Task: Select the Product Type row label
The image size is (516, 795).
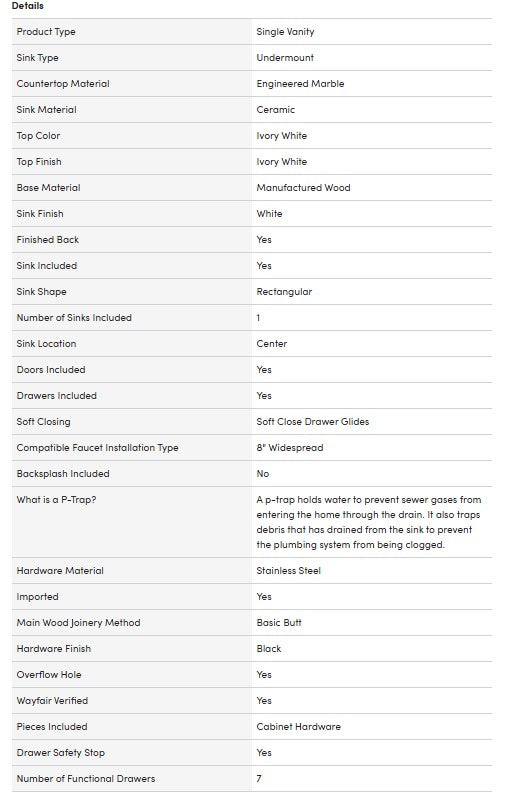Action: point(46,32)
